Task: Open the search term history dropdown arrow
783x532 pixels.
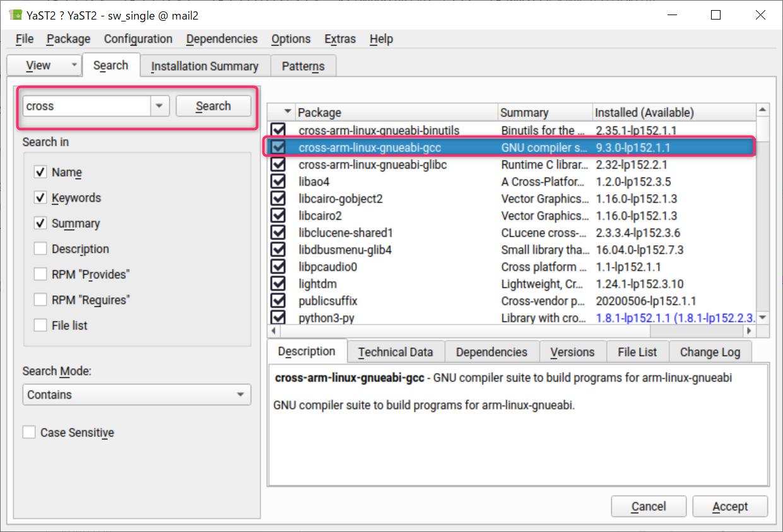Action: pos(160,106)
